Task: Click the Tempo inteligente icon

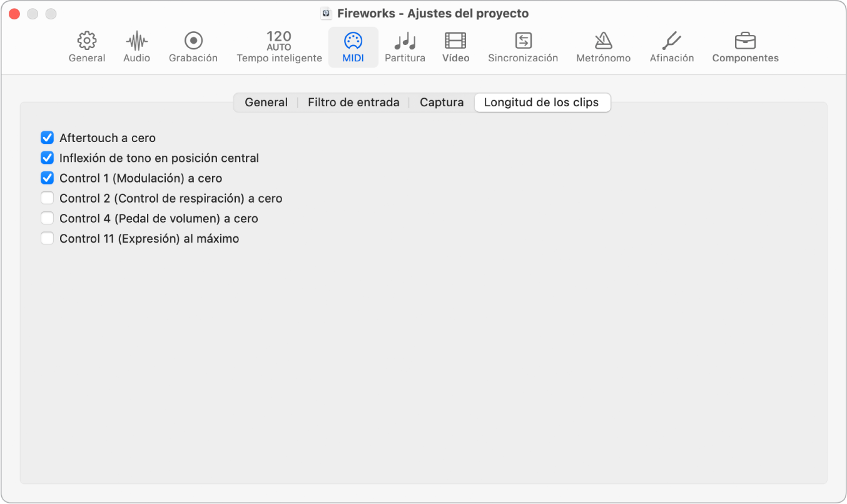Action: [x=278, y=45]
